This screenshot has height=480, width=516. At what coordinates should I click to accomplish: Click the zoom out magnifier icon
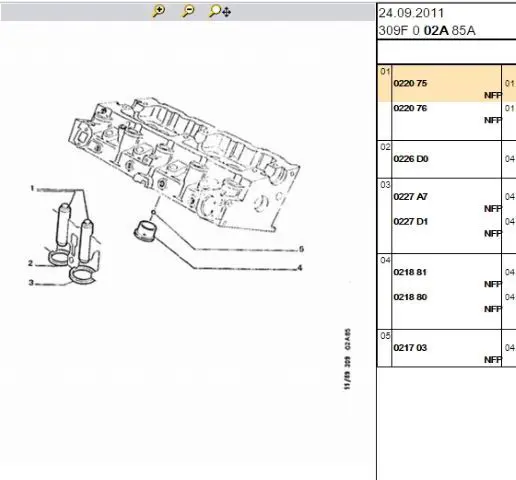coord(188,11)
